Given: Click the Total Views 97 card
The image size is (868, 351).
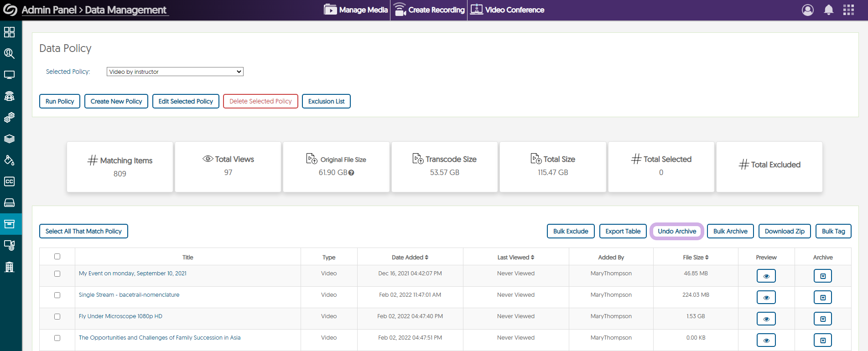Looking at the screenshot, I should pyautogui.click(x=228, y=167).
